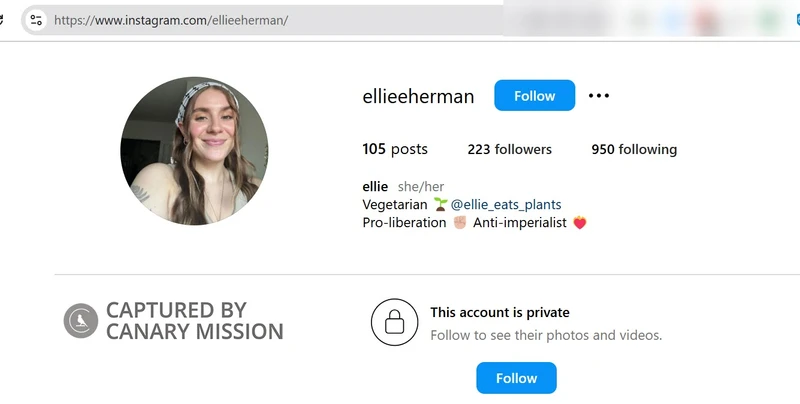
Task: Click the heart emoji after Anti-imperialist
Action: coord(580,222)
